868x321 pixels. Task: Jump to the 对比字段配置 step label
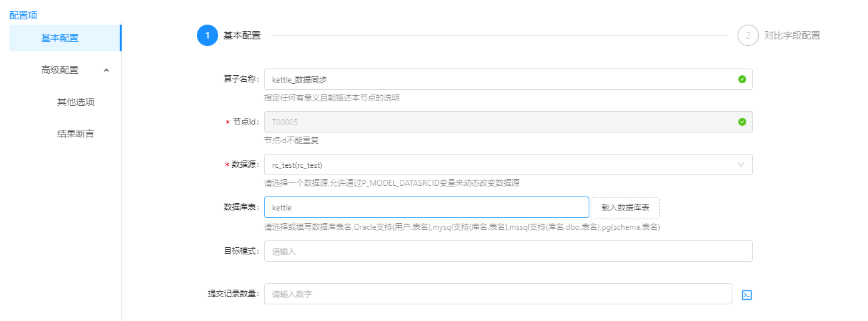pyautogui.click(x=792, y=35)
